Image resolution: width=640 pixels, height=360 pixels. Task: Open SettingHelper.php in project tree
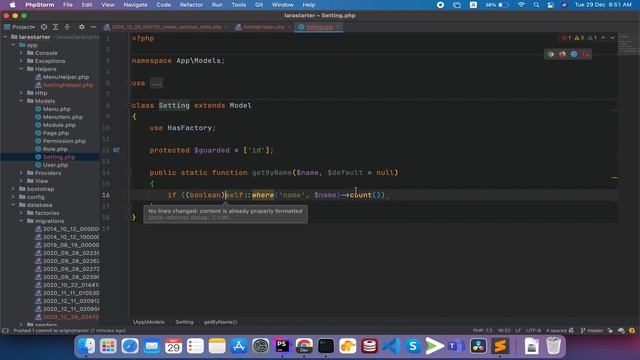pyautogui.click(x=68, y=85)
